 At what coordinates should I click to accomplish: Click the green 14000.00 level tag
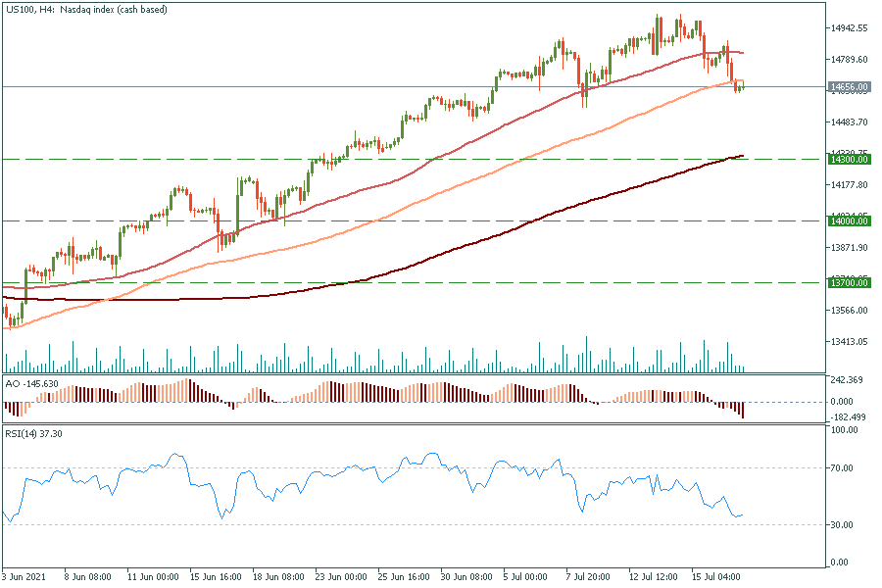849,221
